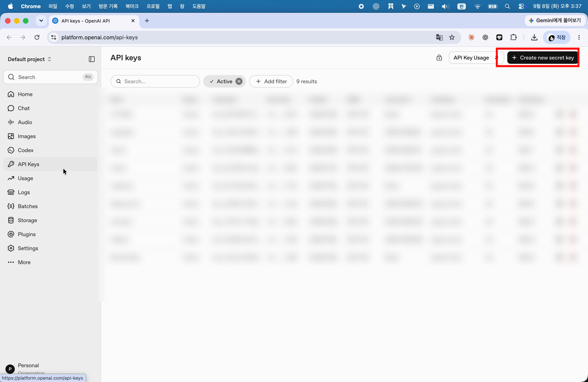
Task: Toggle Korean input source indicator
Action: pos(461,6)
